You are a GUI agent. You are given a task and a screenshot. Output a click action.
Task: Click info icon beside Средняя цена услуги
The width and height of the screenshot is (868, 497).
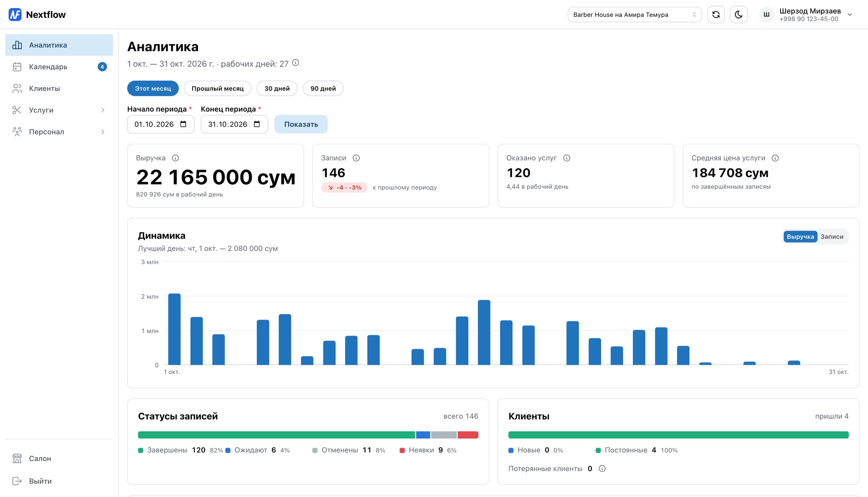(x=775, y=158)
